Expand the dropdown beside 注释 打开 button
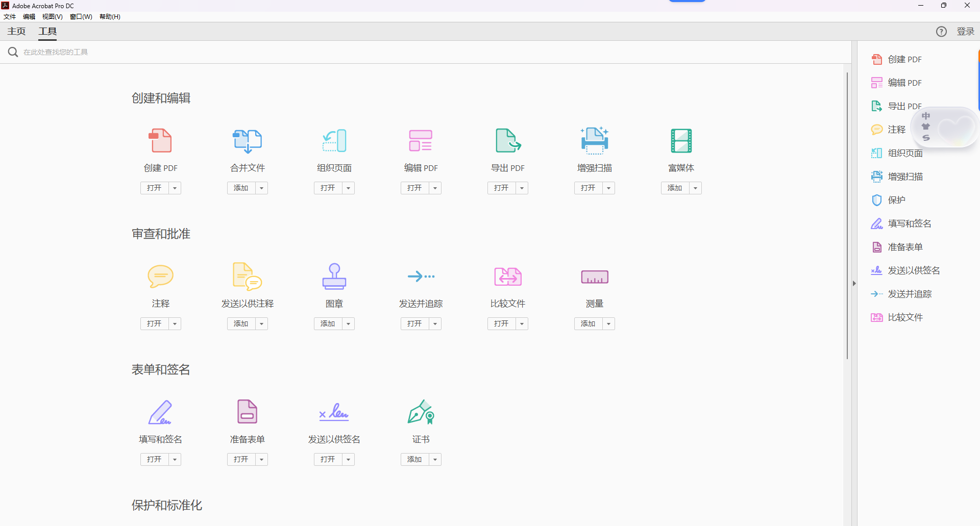 [x=174, y=323]
